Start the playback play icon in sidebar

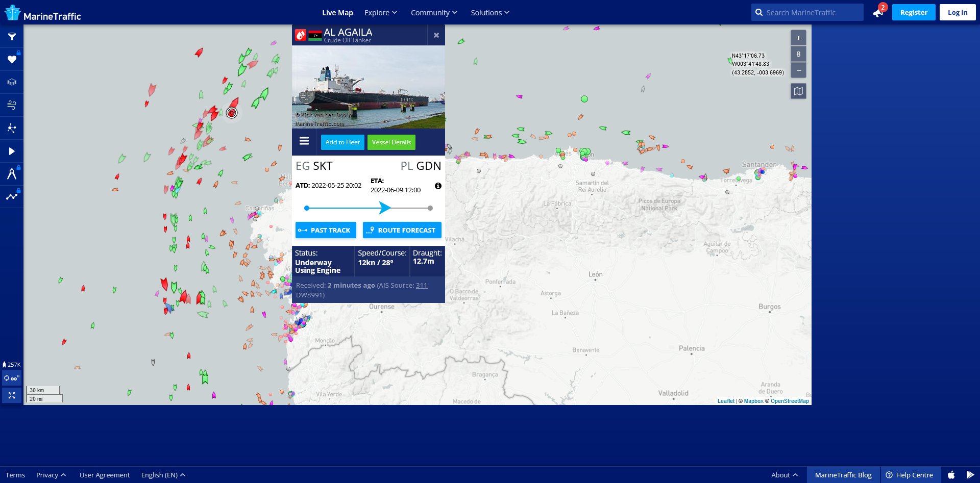[12, 151]
